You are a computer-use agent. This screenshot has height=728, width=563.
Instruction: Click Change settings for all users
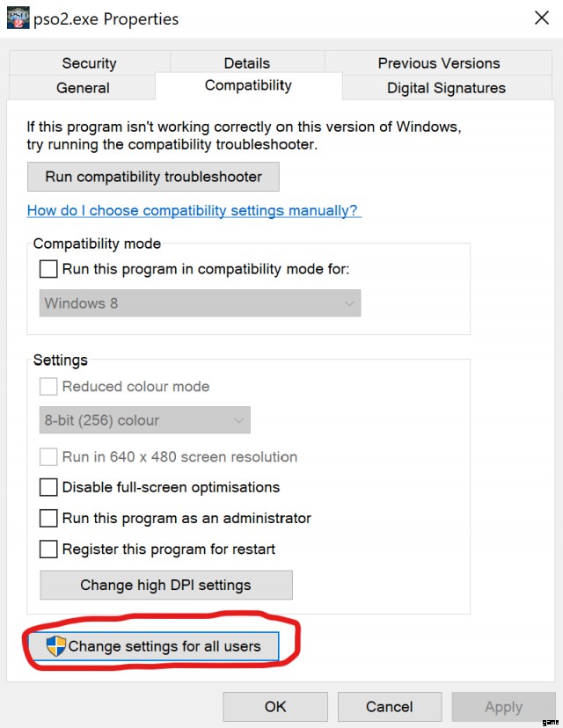[154, 646]
